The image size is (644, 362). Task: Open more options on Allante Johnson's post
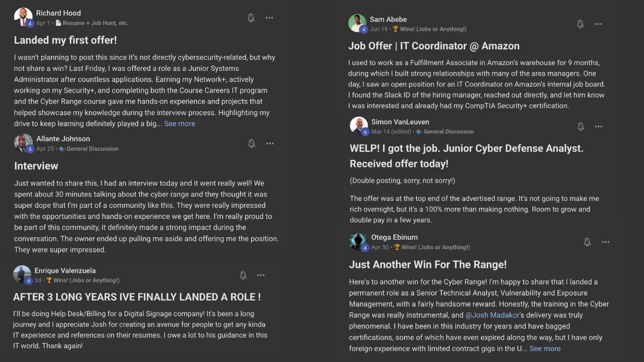[x=270, y=144]
